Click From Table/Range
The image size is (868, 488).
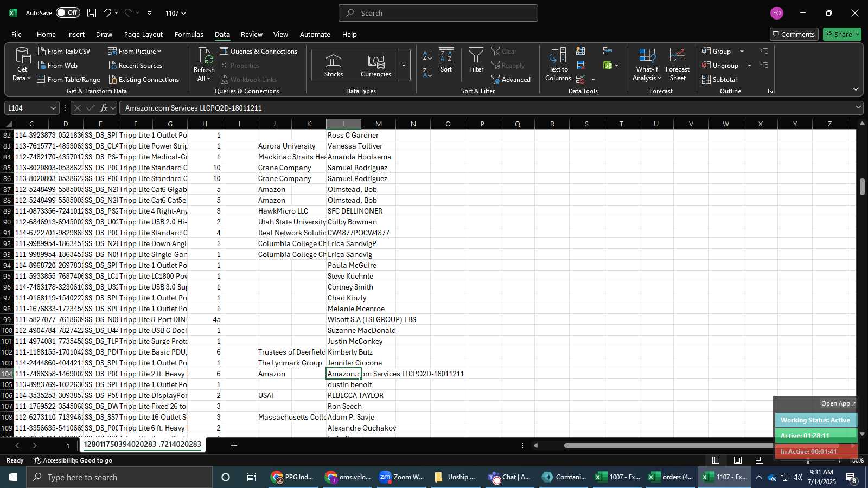click(x=68, y=80)
